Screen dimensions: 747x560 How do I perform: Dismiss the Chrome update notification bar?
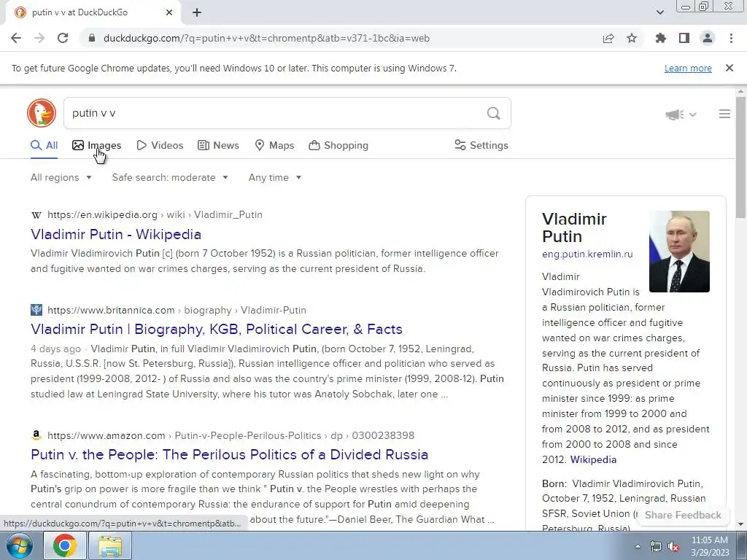click(x=729, y=68)
